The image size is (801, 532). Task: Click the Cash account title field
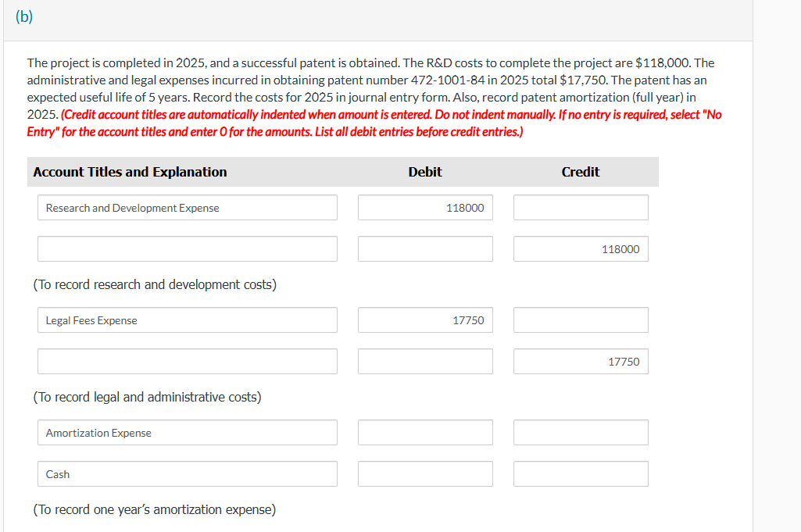[187, 473]
